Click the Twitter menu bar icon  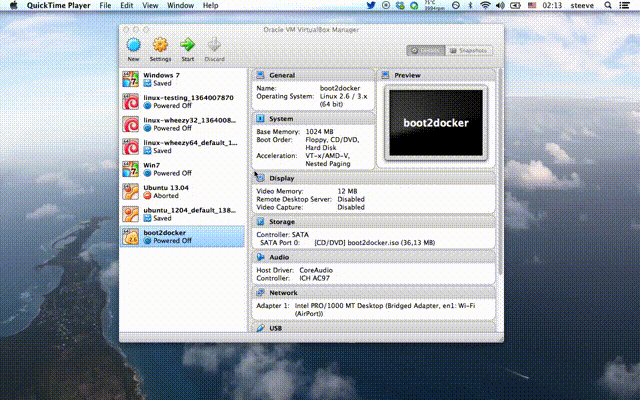[371, 5]
